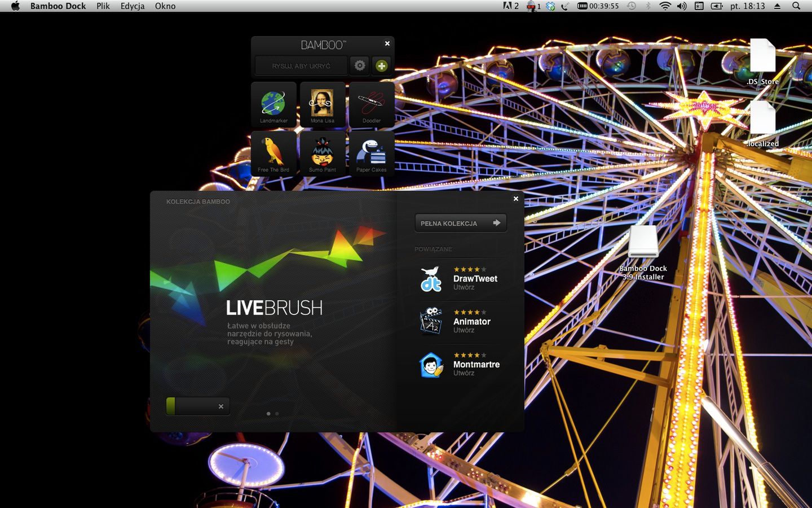
Task: Click Utwórz under Montmartre
Action: pos(464,373)
